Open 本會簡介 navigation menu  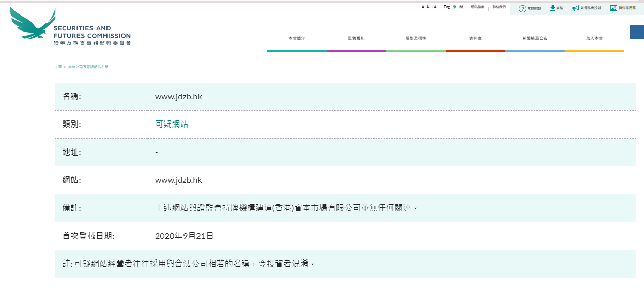[x=297, y=39]
